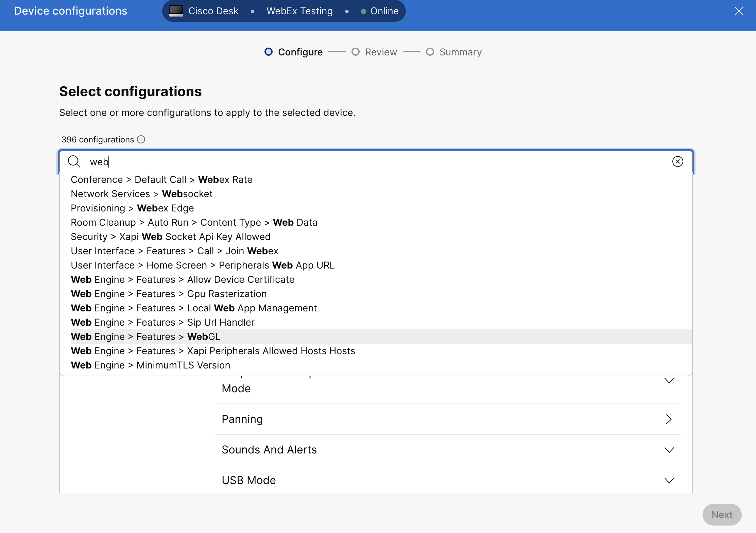The width and height of the screenshot is (756, 533).
Task: Expand the USB Mode chevron
Action: (x=669, y=481)
